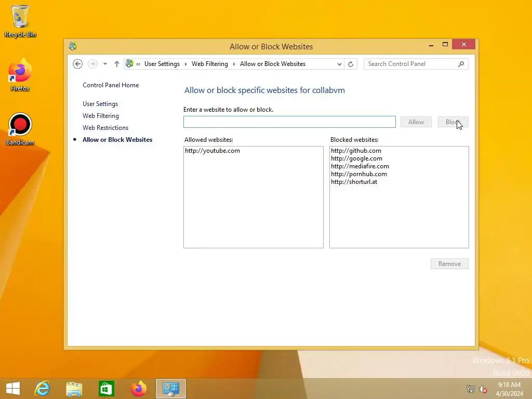Select Allow or Block Websites breadcrumb
The image size is (532, 399).
click(x=272, y=64)
